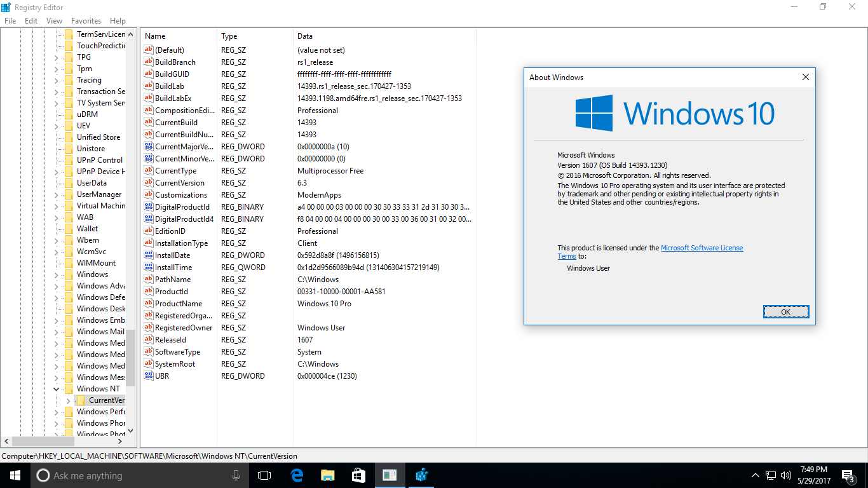Click the Tracing folder icon in tree
The height and width of the screenshot is (488, 868).
pyautogui.click(x=69, y=80)
